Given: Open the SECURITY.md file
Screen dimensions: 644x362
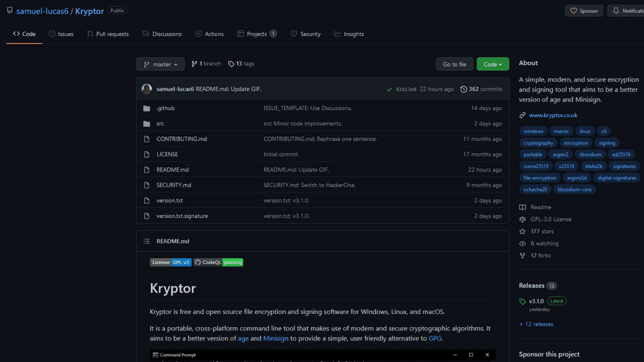Looking at the screenshot, I should 174,185.
